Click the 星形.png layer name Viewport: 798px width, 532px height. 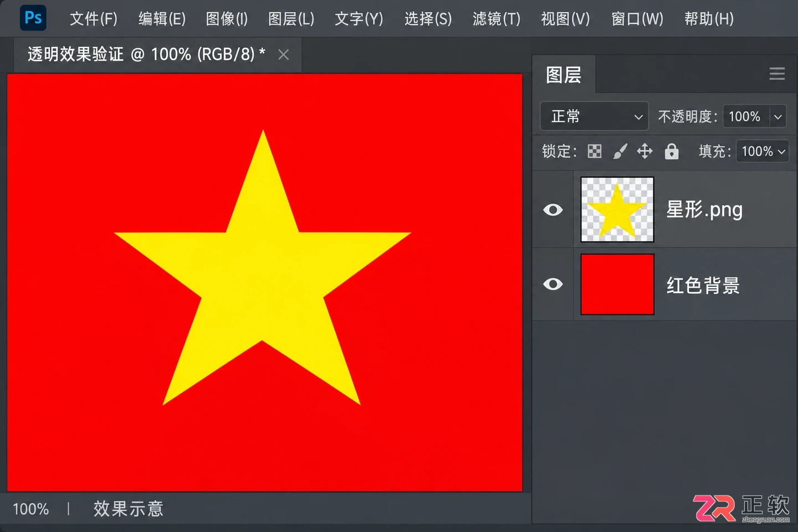coord(704,210)
